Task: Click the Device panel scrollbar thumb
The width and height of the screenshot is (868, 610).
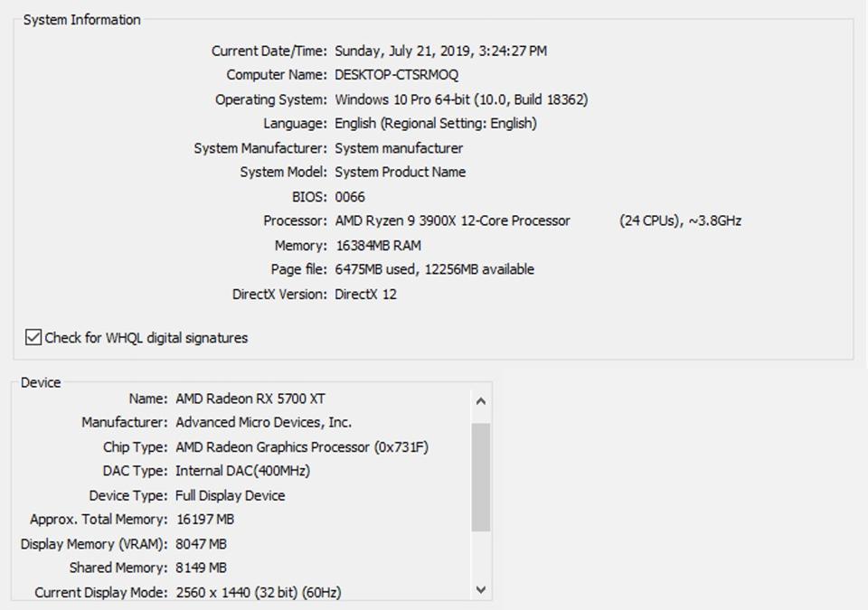Action: pyautogui.click(x=480, y=477)
